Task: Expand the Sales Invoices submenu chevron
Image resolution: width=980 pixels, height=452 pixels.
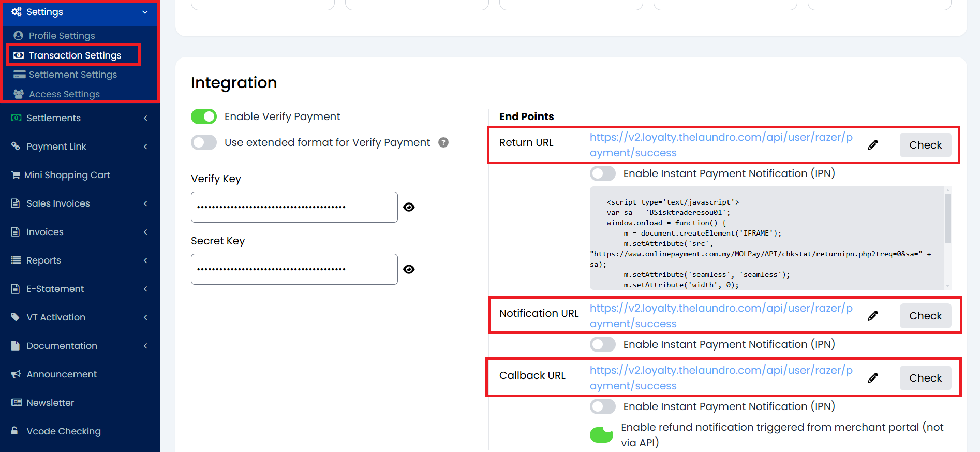Action: tap(145, 203)
